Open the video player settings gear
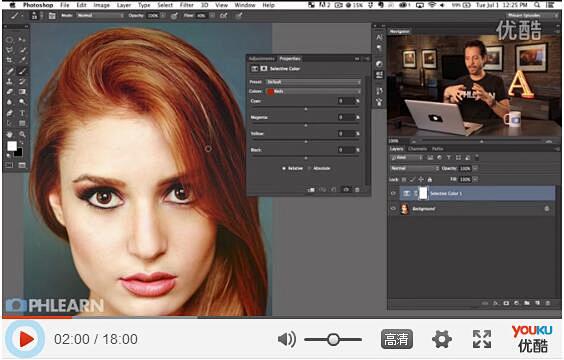Viewport: 564px width, 360px height. click(x=442, y=339)
